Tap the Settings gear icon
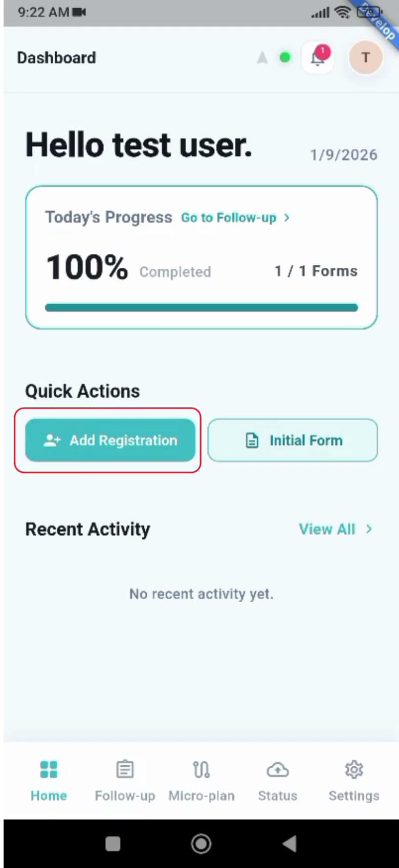Screen dimensions: 399x868 pos(353,769)
